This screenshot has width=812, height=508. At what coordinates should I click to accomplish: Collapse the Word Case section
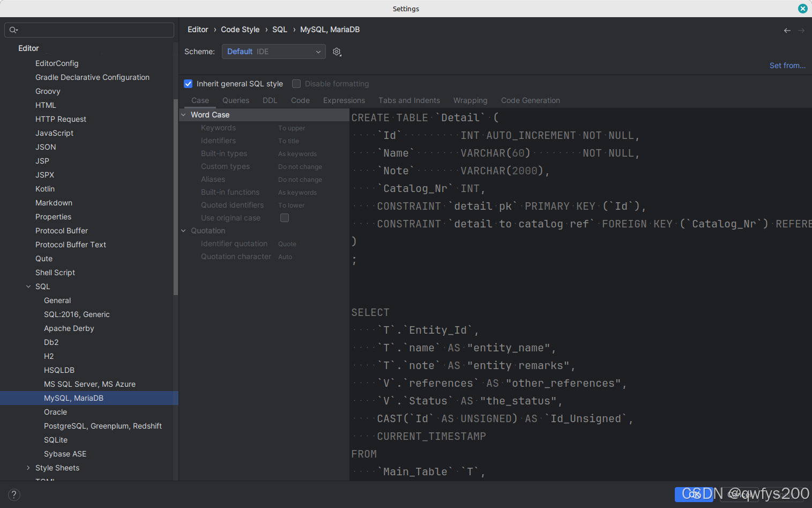[x=183, y=115]
